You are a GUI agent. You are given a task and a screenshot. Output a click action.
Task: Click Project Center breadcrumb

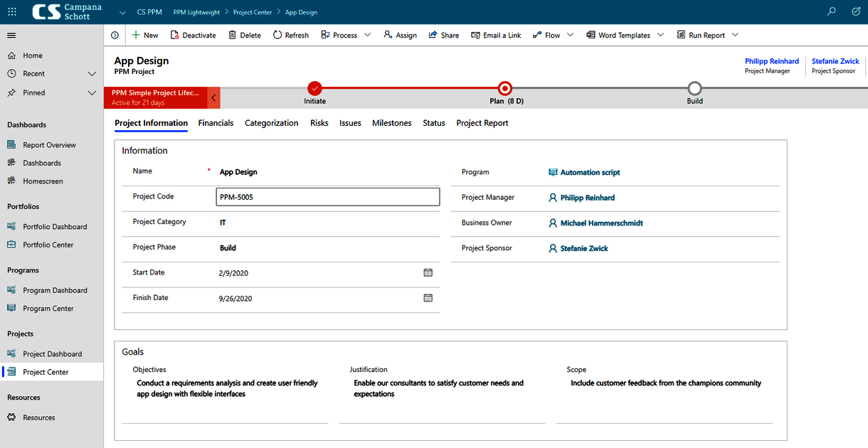[x=253, y=12]
